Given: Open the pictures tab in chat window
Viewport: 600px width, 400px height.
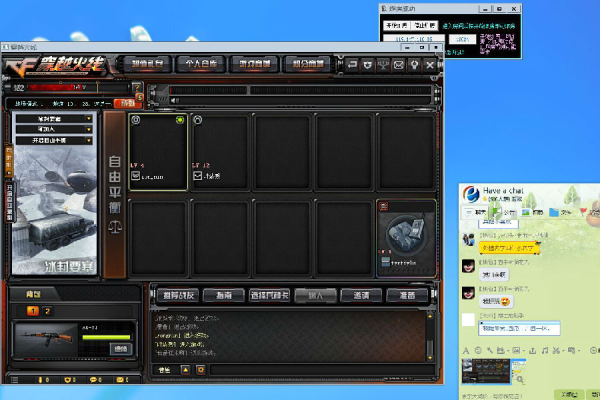Looking at the screenshot, I should pyautogui.click(x=532, y=212).
